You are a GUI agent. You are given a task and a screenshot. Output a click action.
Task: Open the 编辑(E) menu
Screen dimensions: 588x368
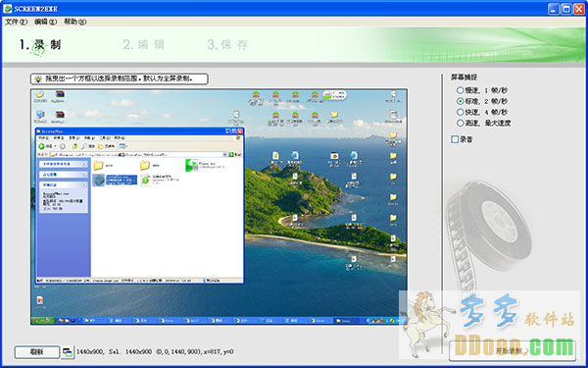pos(45,22)
